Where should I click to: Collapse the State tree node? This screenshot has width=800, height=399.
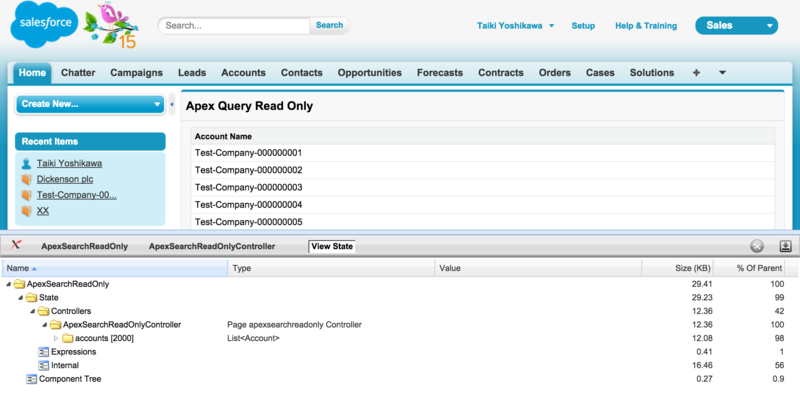pos(21,297)
